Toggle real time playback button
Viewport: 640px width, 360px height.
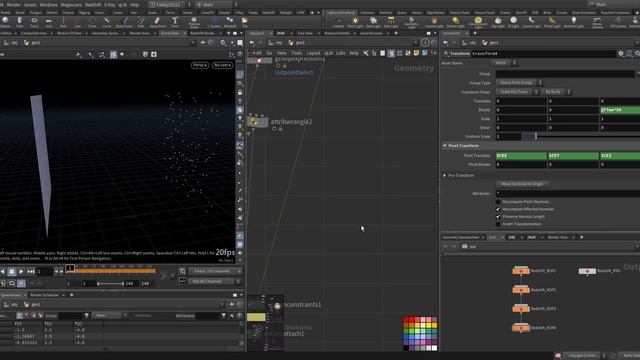coord(21,283)
